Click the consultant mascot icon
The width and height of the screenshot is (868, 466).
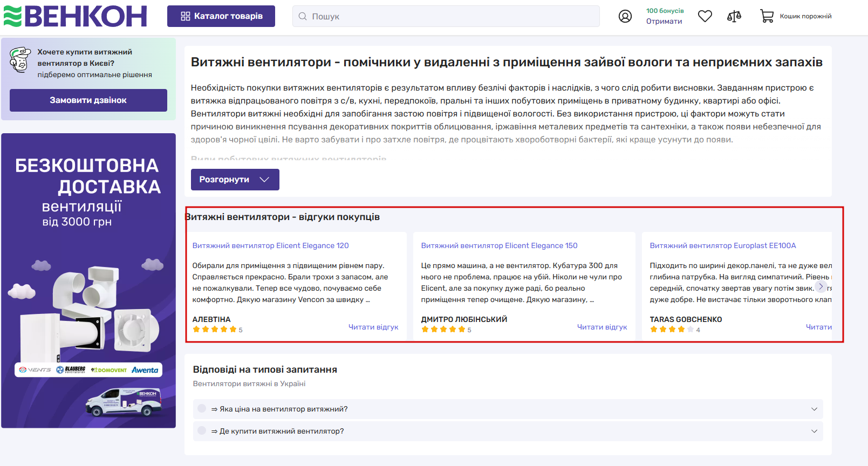click(x=20, y=60)
